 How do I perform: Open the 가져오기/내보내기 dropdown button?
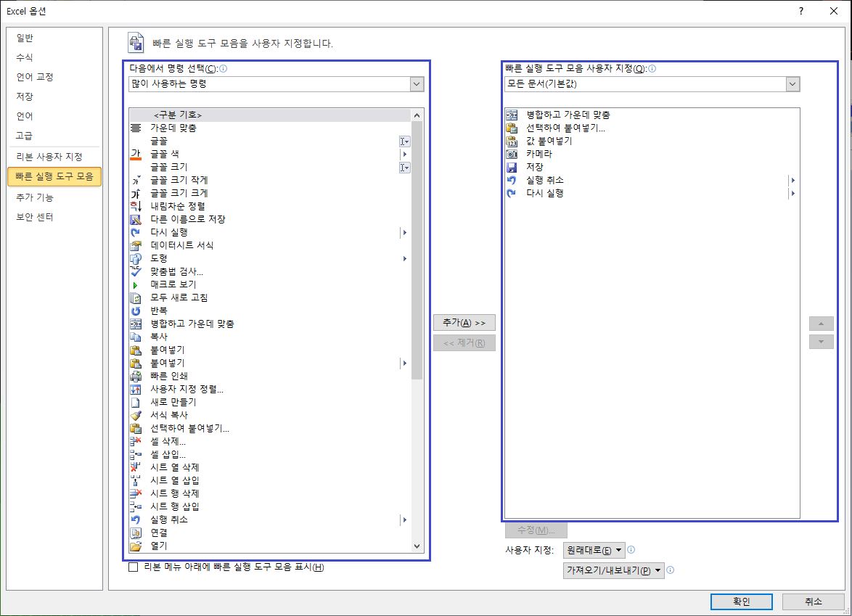(613, 570)
